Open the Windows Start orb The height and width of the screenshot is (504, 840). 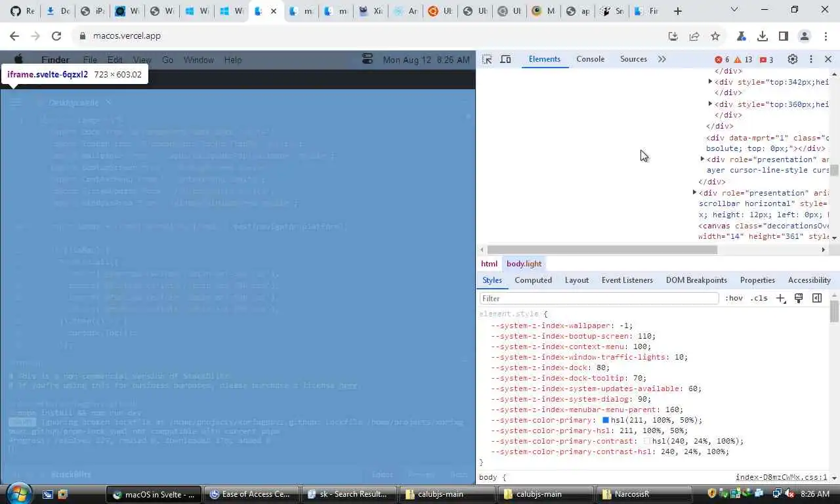tap(18, 493)
